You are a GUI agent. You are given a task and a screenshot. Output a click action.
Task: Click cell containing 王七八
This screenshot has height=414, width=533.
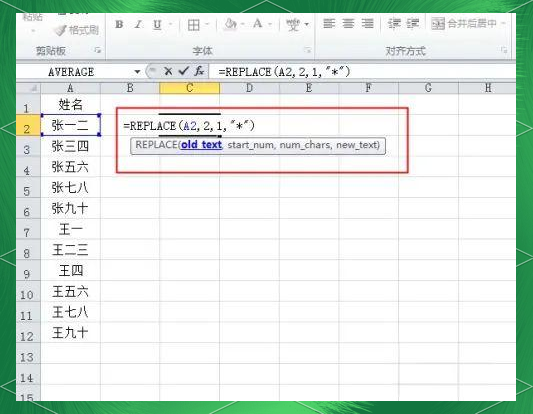70,312
